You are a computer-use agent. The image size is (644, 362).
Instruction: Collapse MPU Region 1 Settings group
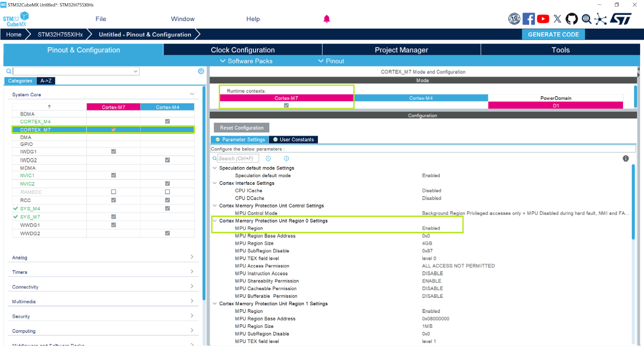[x=215, y=304]
